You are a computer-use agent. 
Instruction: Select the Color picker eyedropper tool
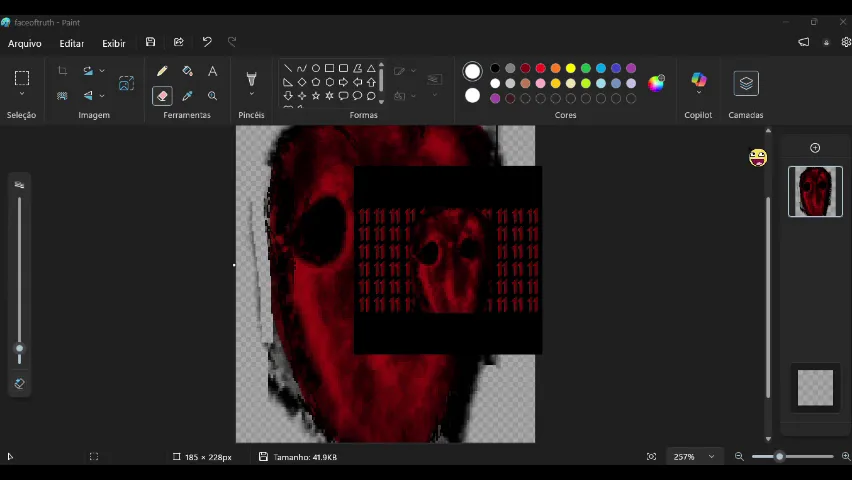(187, 96)
